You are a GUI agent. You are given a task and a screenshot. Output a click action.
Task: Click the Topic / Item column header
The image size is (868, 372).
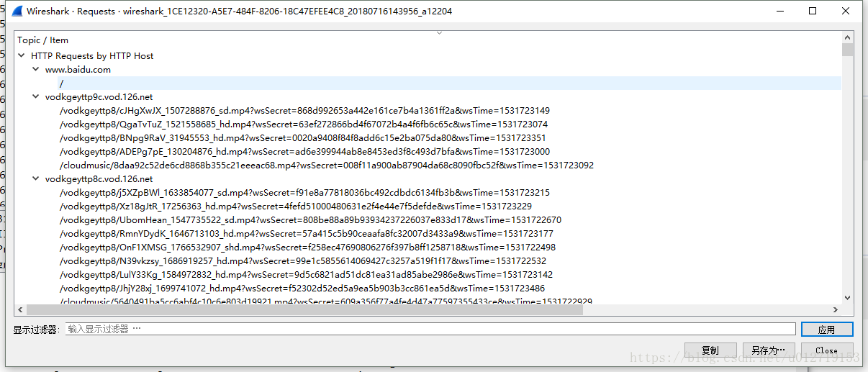(x=43, y=40)
